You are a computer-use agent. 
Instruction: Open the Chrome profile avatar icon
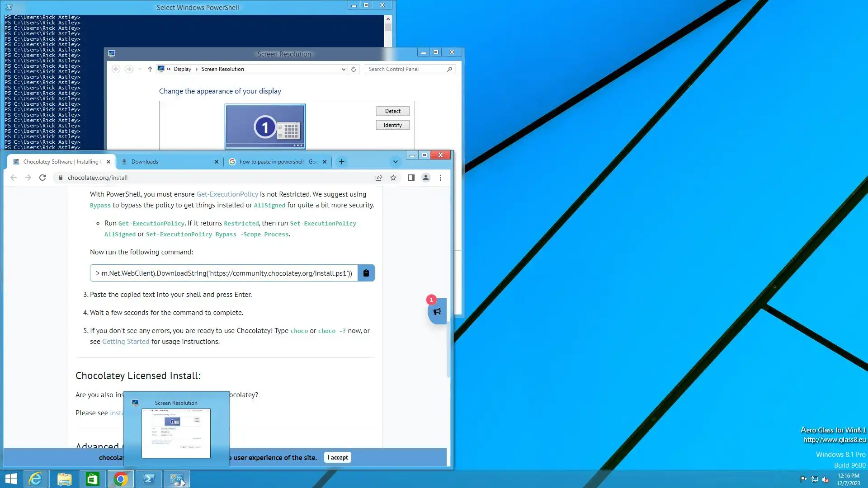click(x=425, y=178)
